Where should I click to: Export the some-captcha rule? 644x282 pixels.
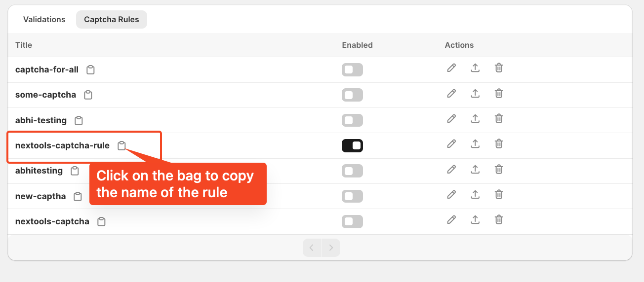click(475, 93)
